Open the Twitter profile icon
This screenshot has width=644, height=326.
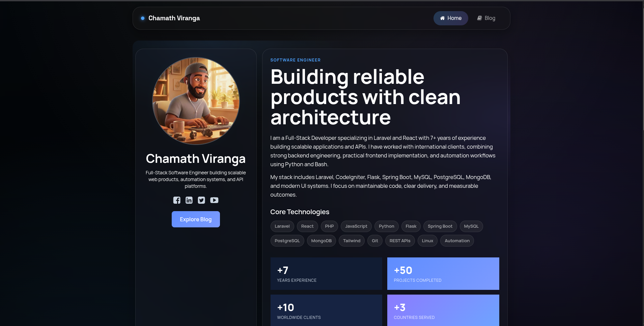pos(201,200)
